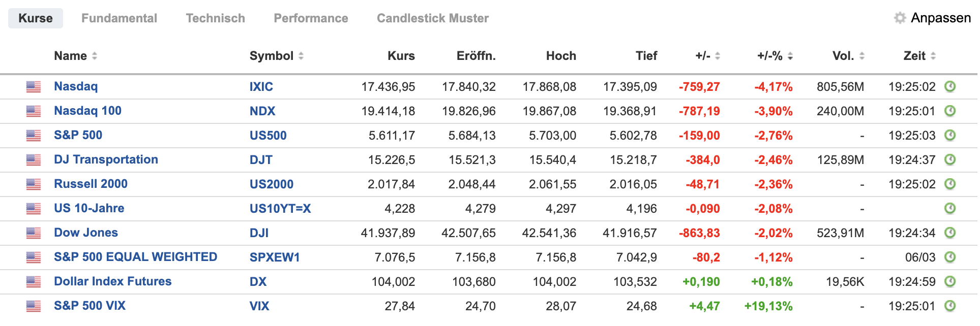Sort by the +/-% column arrows
The height and width of the screenshot is (326, 980).
coord(790,56)
